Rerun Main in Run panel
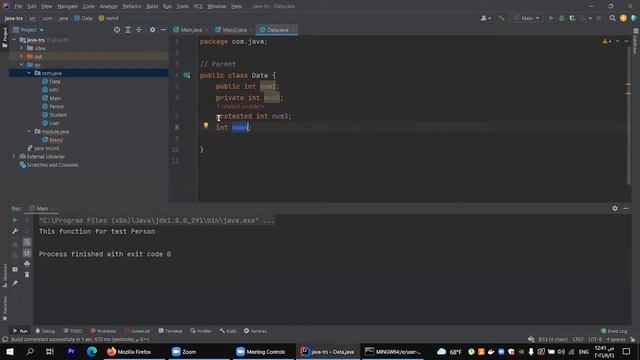The image size is (640, 360). pos(15,220)
